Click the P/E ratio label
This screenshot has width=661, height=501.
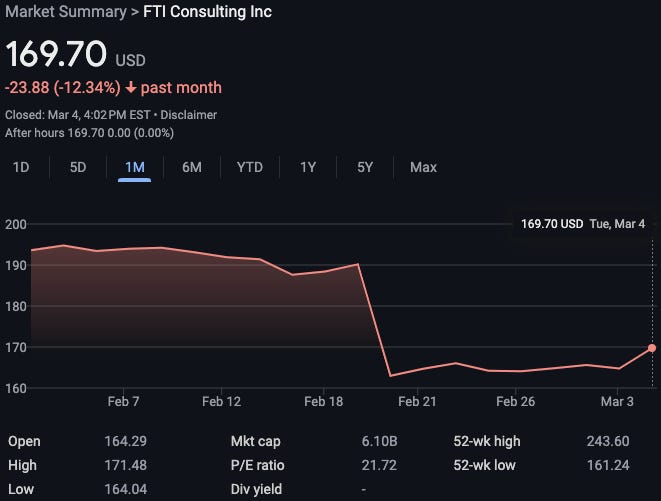258,465
